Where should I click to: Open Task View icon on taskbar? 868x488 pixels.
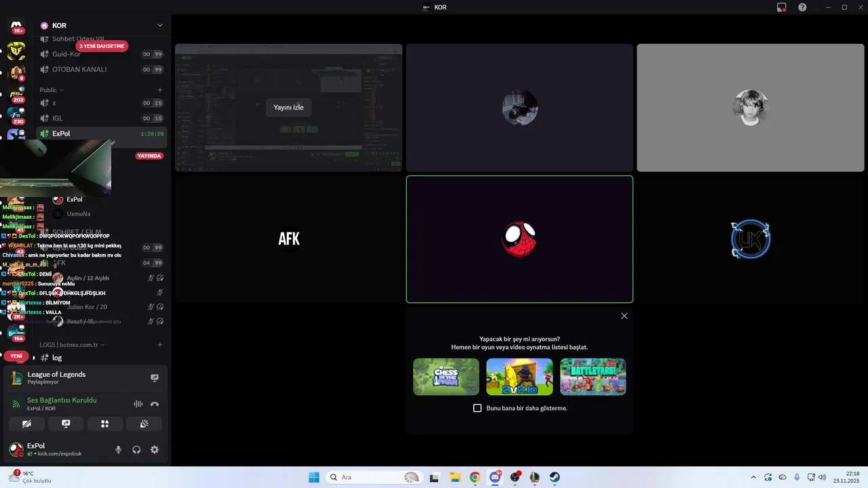click(435, 477)
